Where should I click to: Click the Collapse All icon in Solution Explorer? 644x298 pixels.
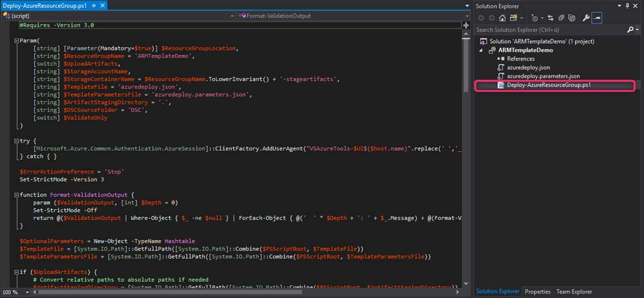pyautogui.click(x=561, y=18)
